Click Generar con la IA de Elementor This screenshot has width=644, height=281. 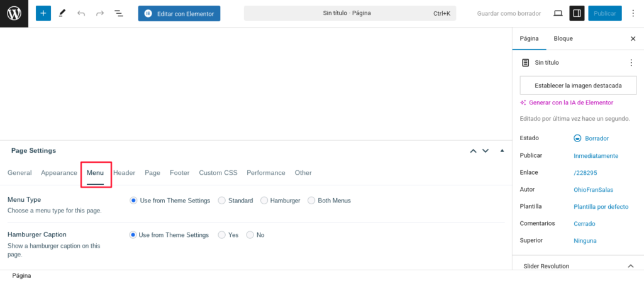(571, 102)
